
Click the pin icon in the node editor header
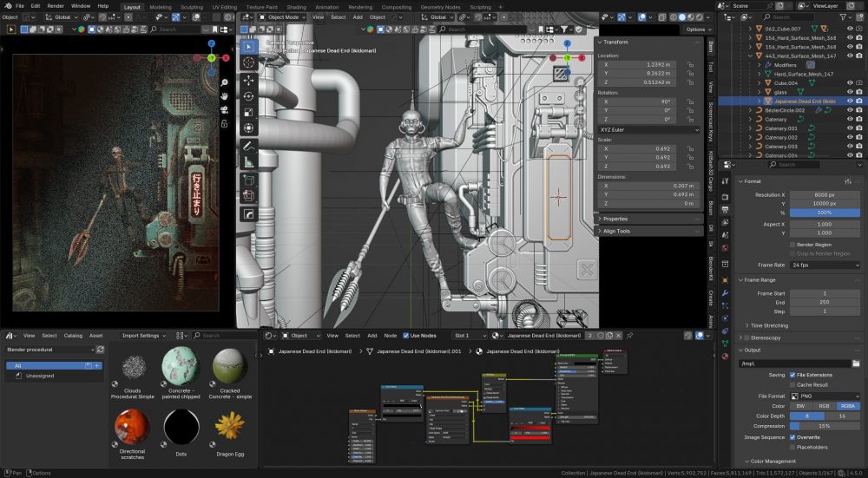click(x=630, y=335)
